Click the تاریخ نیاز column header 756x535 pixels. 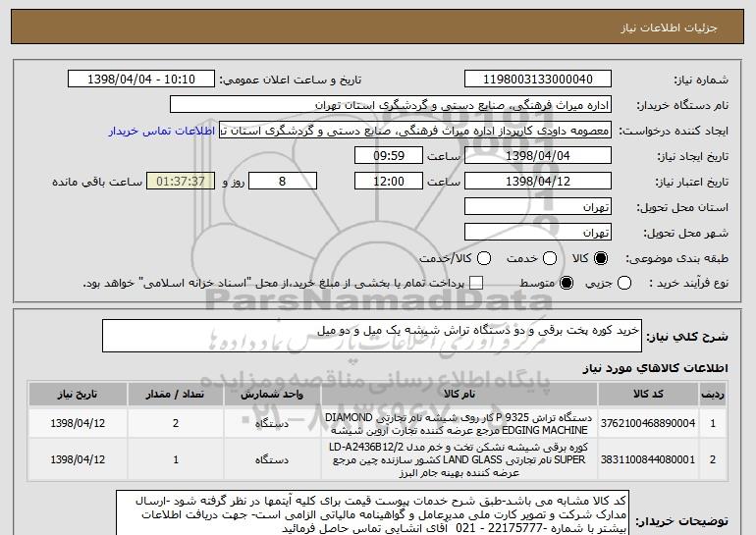(x=78, y=395)
